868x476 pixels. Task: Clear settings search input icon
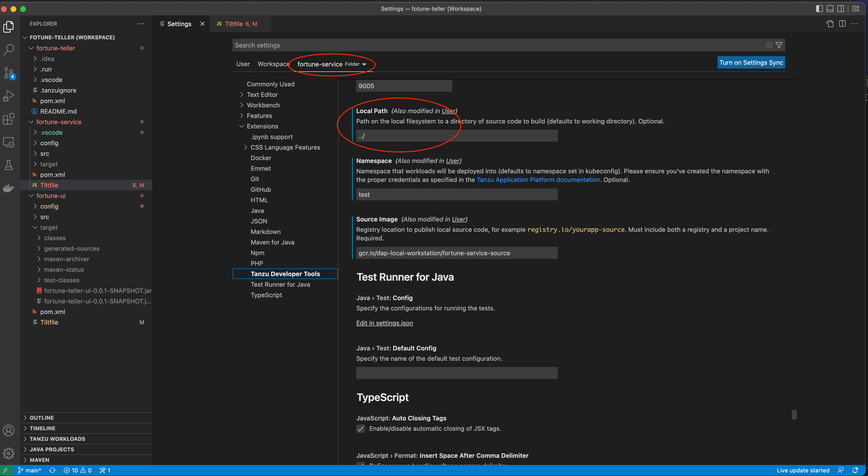pyautogui.click(x=769, y=45)
